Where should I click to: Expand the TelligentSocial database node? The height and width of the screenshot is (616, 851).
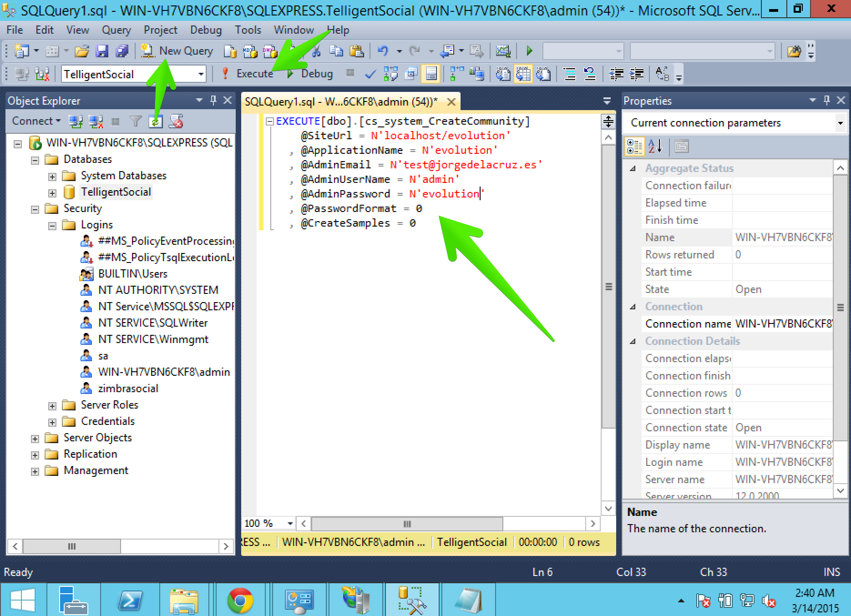pos(52,193)
